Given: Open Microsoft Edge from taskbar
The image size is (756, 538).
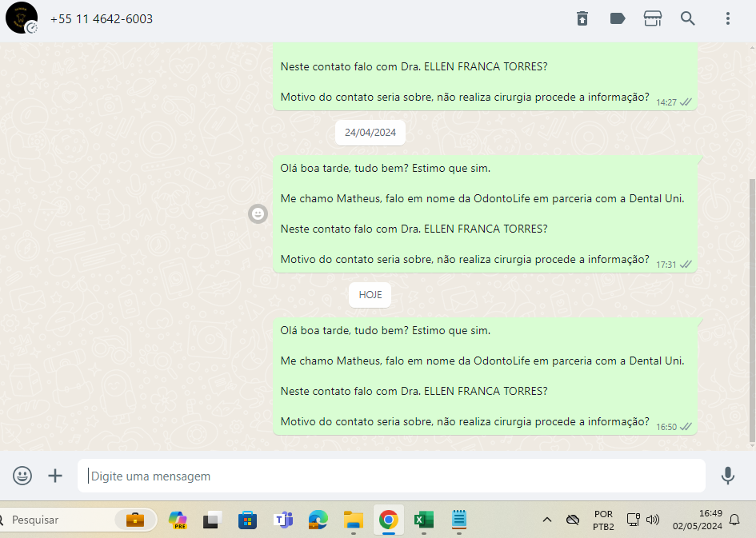Looking at the screenshot, I should [318, 520].
